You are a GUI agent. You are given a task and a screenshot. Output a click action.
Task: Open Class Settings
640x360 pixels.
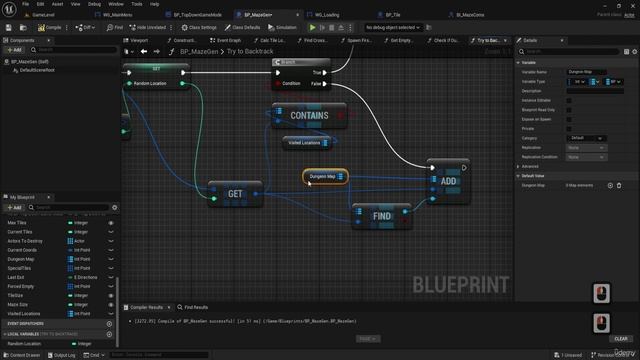click(199, 27)
